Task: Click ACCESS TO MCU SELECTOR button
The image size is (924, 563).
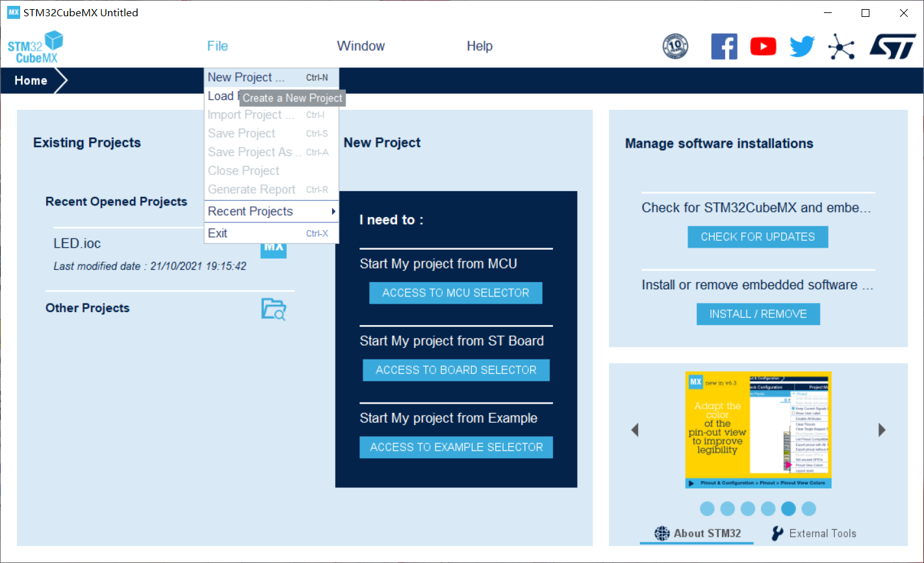Action: coord(456,293)
